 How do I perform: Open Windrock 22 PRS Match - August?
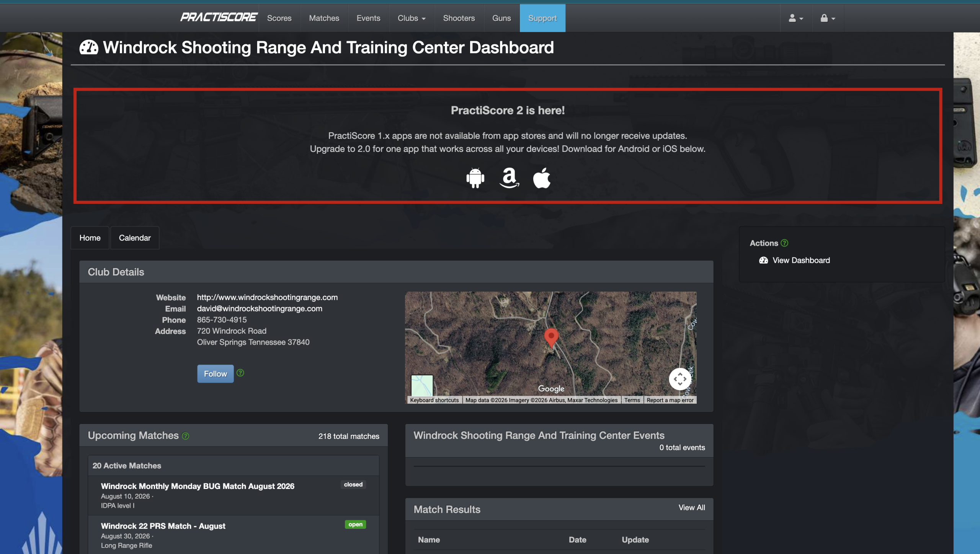pos(163,526)
